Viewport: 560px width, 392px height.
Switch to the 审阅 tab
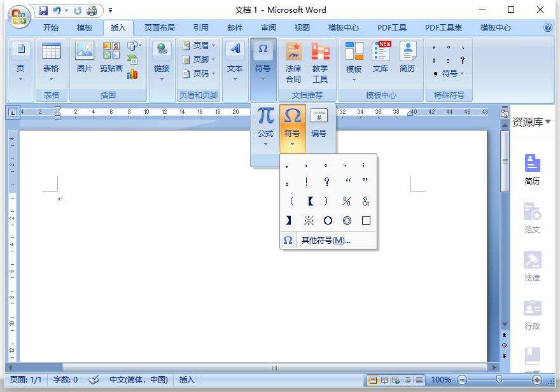point(268,28)
